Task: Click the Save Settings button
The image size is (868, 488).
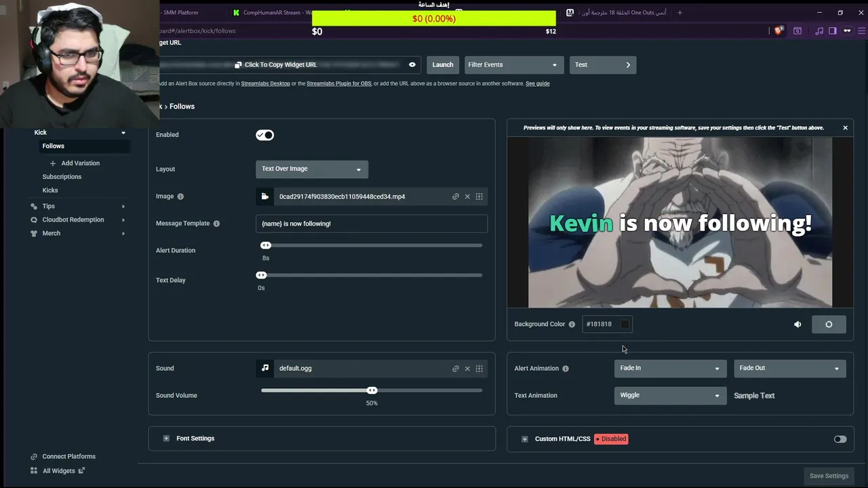Action: pos(829,476)
